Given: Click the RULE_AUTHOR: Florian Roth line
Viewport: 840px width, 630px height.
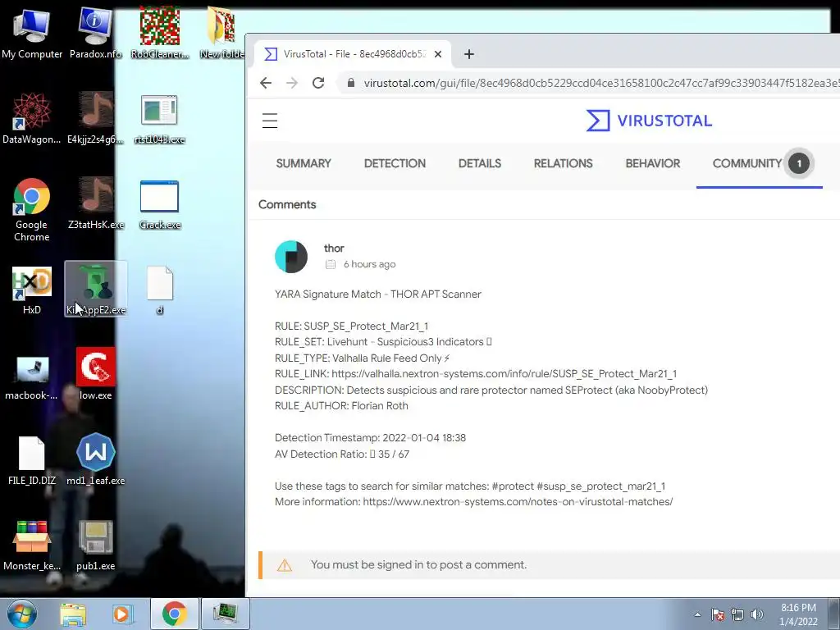Looking at the screenshot, I should [341, 406].
